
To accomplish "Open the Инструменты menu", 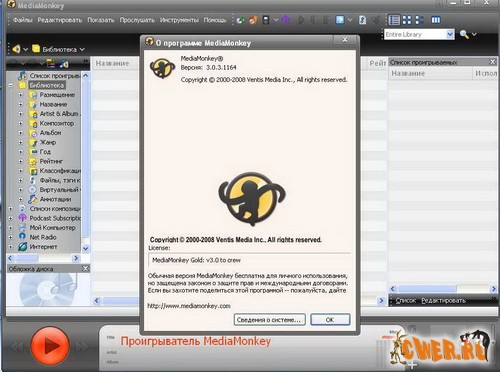I will point(179,20).
